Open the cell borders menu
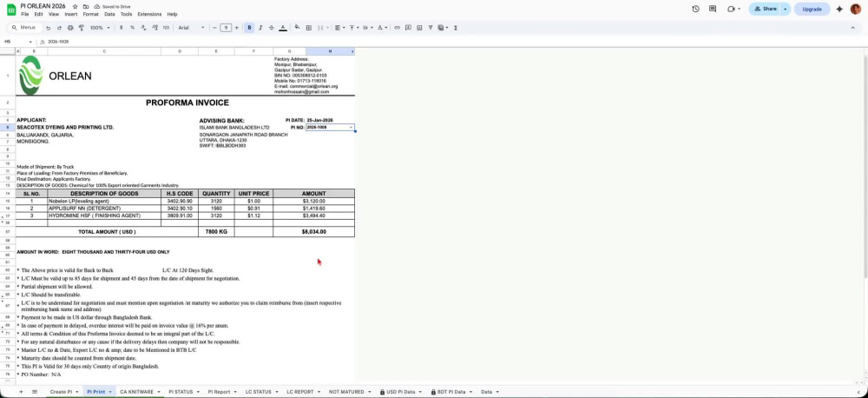Screen dimensions: 868x398 pyautogui.click(x=309, y=28)
